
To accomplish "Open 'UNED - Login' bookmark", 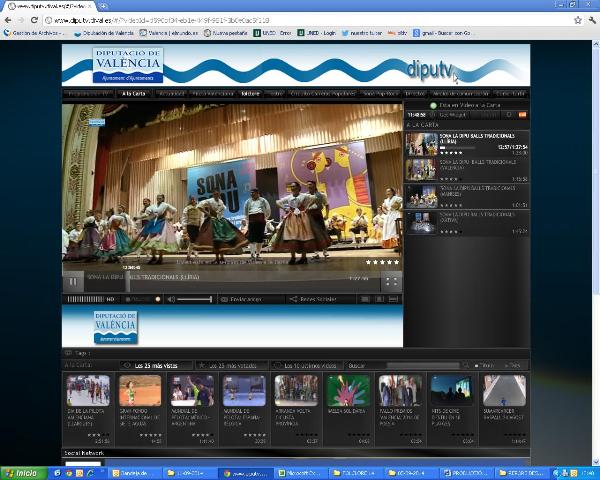I will tap(317, 33).
